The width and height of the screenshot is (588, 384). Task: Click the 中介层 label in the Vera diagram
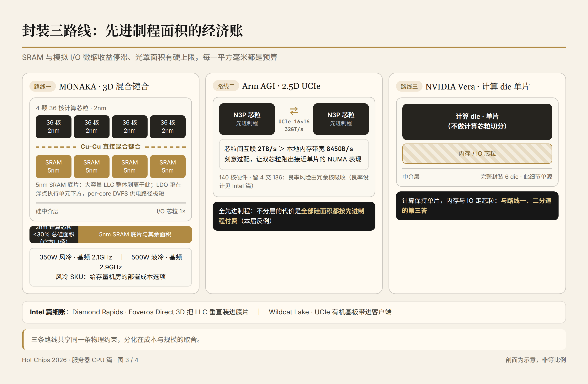[411, 177]
